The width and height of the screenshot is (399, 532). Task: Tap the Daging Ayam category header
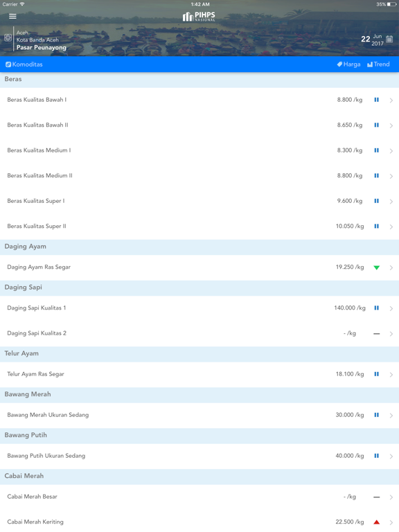click(x=199, y=247)
